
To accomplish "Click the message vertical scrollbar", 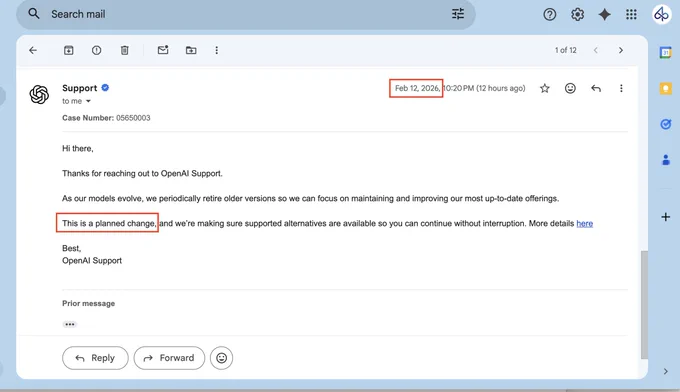I will [x=644, y=304].
